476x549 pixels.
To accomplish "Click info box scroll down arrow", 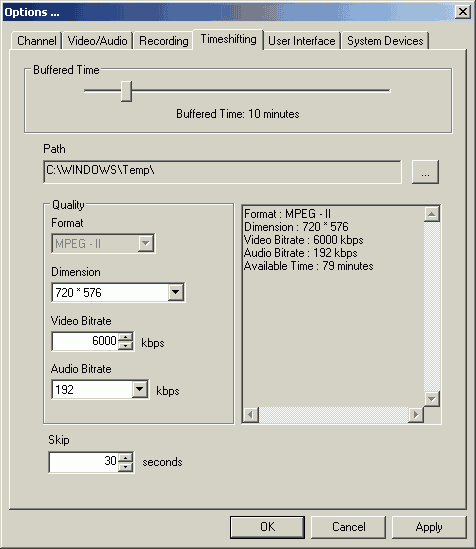I will click(432, 399).
